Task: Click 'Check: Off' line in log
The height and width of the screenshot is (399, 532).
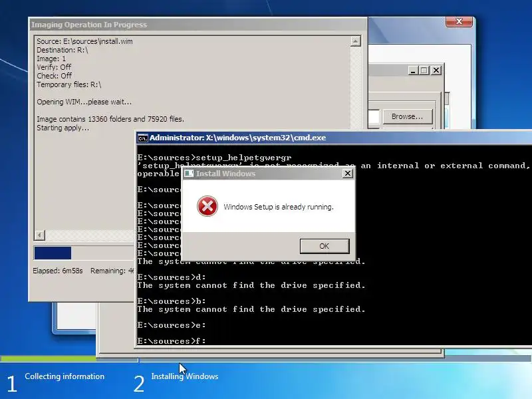Action: pyautogui.click(x=54, y=76)
